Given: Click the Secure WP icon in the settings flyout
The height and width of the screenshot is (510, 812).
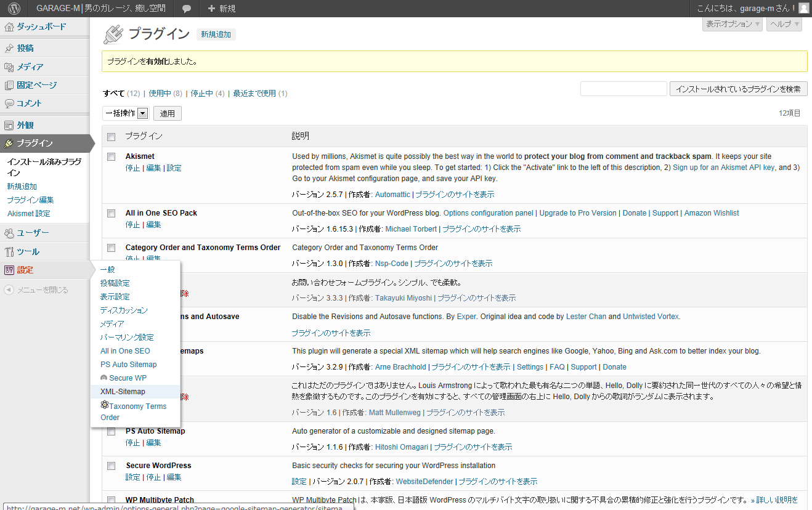Looking at the screenshot, I should pos(104,378).
